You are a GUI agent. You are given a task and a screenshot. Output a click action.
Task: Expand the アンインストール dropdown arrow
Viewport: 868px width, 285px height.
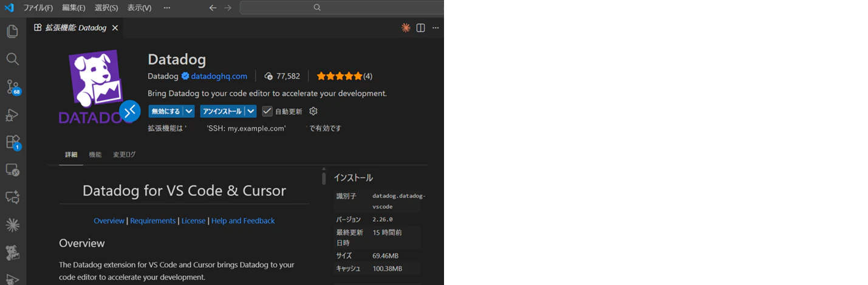coord(251,111)
